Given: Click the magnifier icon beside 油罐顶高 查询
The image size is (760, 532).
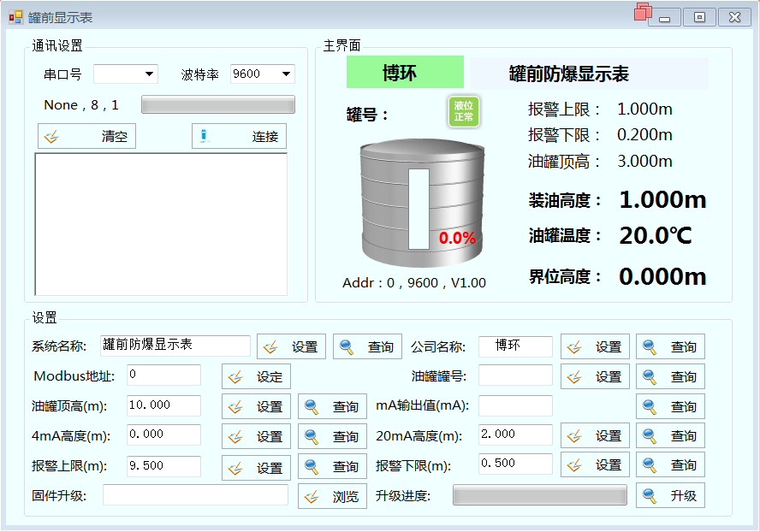Looking at the screenshot, I should point(312,405).
